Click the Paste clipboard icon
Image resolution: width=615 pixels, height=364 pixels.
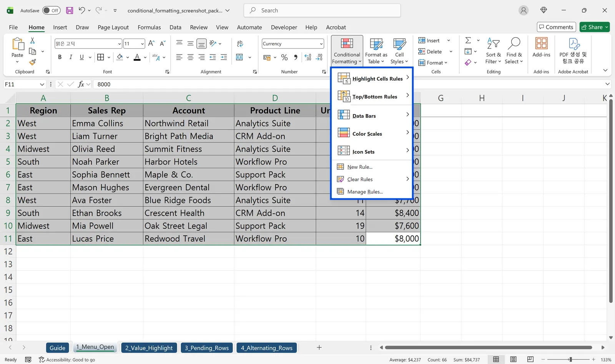(18, 44)
